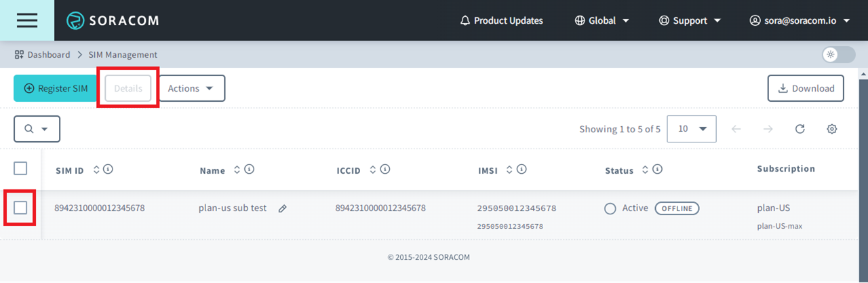Open table settings gear icon
This screenshot has height=283, width=868.
[832, 129]
